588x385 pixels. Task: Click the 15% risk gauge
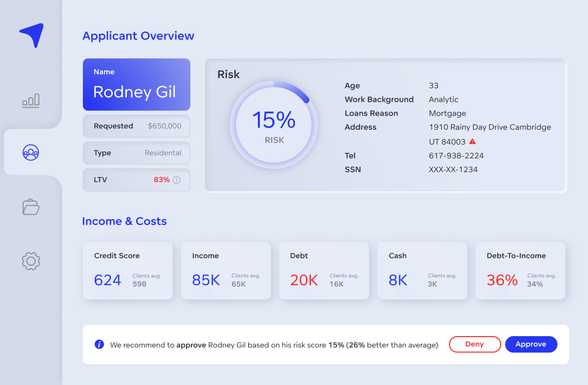pos(274,124)
